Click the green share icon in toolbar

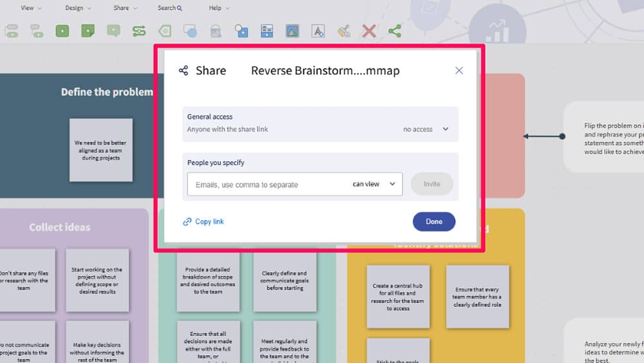(x=395, y=31)
